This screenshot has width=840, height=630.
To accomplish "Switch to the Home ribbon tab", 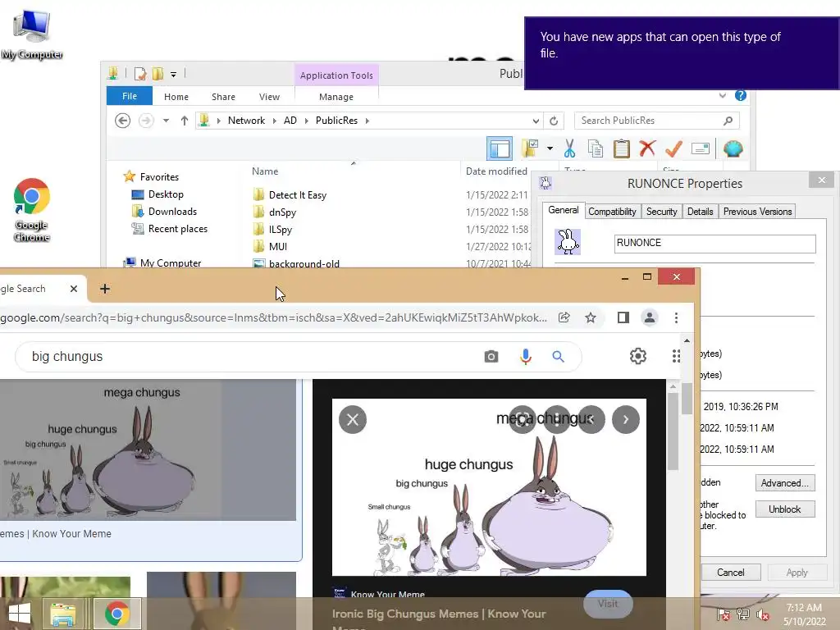I will tap(176, 97).
